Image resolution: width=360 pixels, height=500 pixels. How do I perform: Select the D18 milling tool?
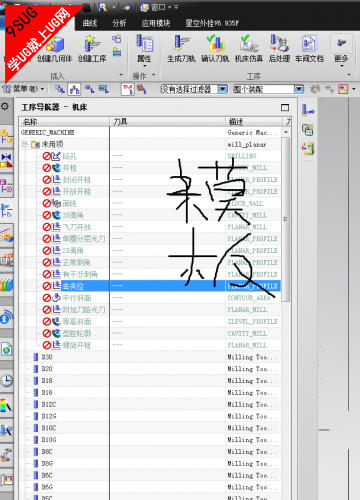tap(47, 381)
